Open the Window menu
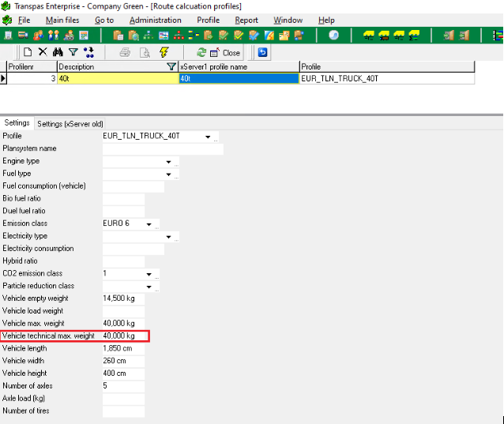Screen dimensions: 504x424 tap(288, 21)
